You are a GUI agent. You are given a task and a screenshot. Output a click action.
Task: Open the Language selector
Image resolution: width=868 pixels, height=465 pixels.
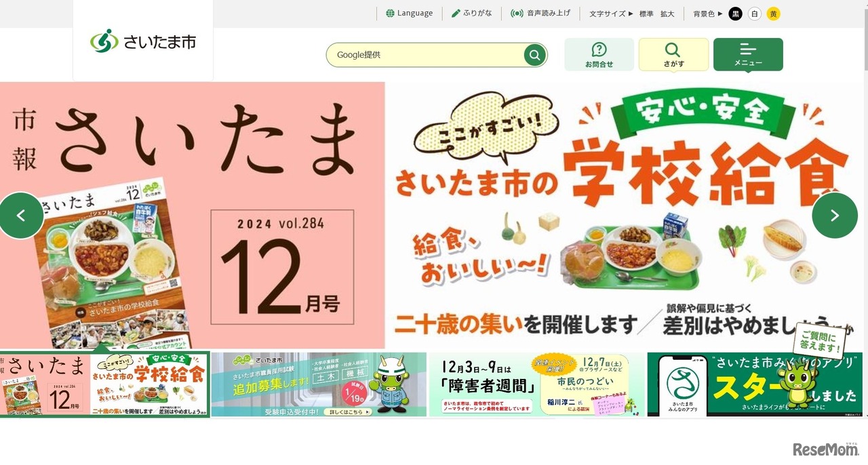(409, 14)
